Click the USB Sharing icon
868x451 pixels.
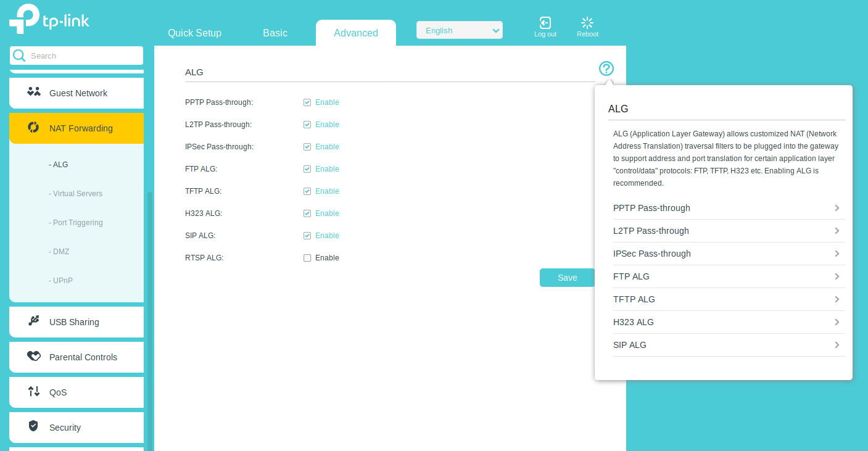(34, 321)
